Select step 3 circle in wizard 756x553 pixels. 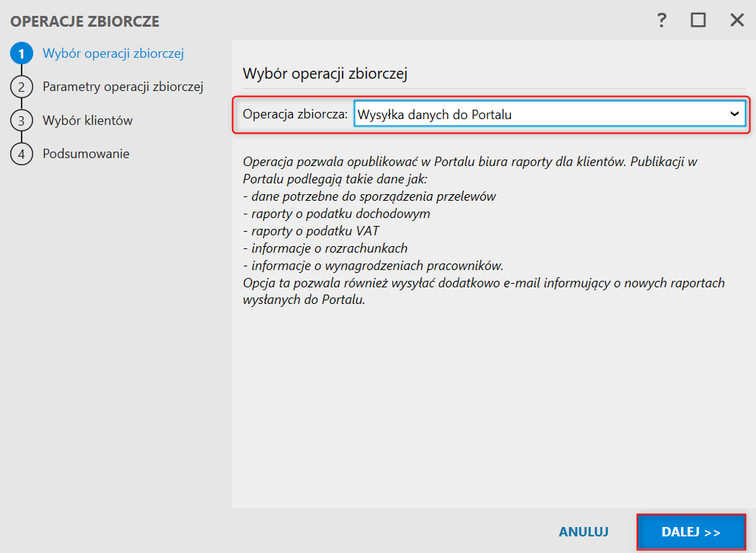pyautogui.click(x=21, y=121)
